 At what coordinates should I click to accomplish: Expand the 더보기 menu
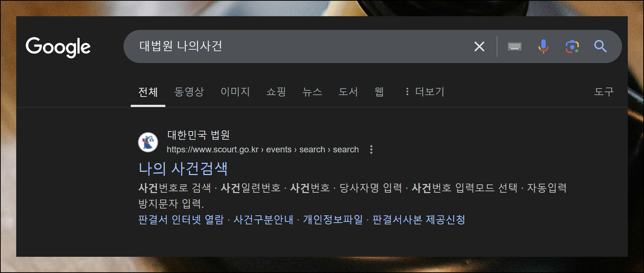425,92
